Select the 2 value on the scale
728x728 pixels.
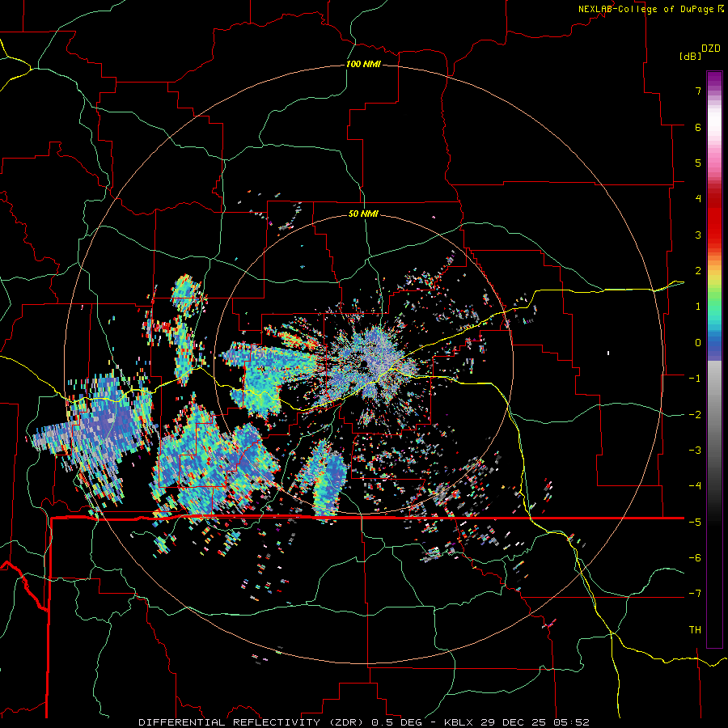click(698, 271)
